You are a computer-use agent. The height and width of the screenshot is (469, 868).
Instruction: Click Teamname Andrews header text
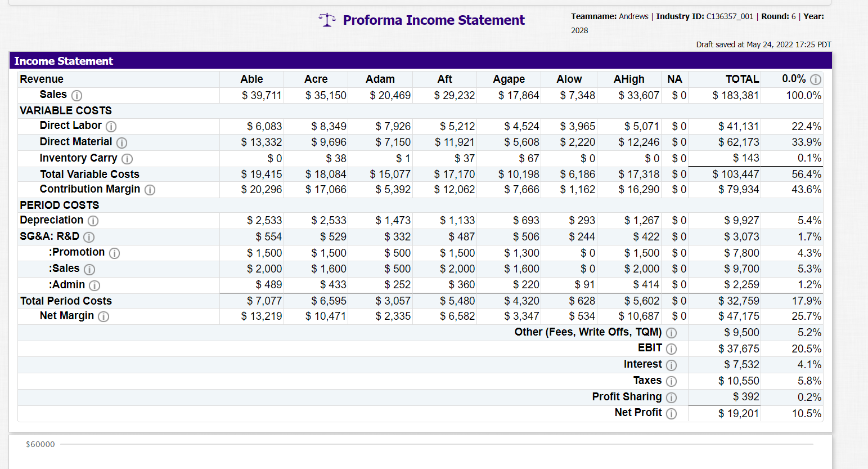[610, 16]
